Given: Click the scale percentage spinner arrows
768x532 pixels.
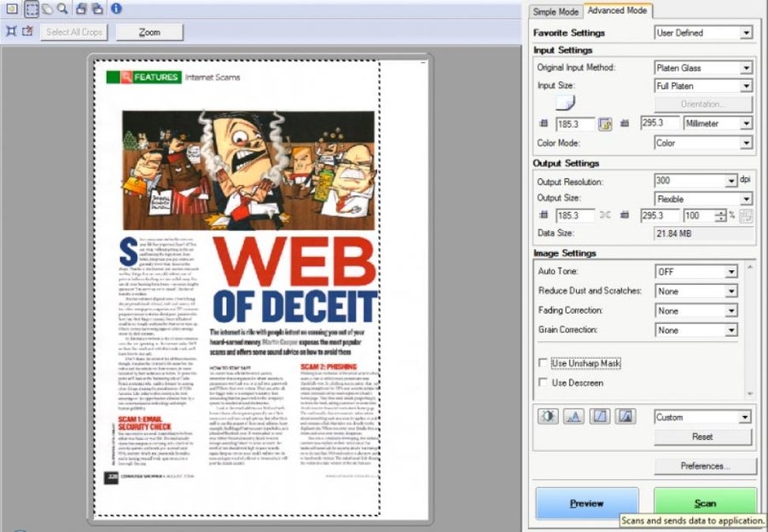Looking at the screenshot, I should pyautogui.click(x=720, y=216).
